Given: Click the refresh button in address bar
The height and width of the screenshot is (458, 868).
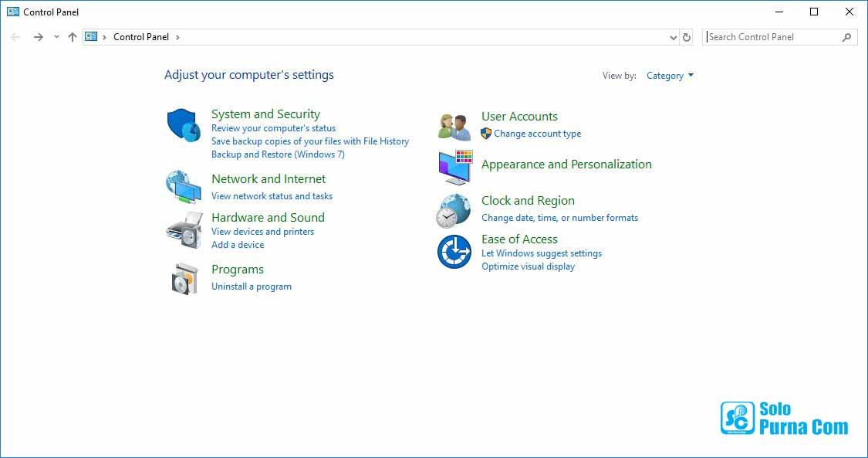Looking at the screenshot, I should 687,37.
